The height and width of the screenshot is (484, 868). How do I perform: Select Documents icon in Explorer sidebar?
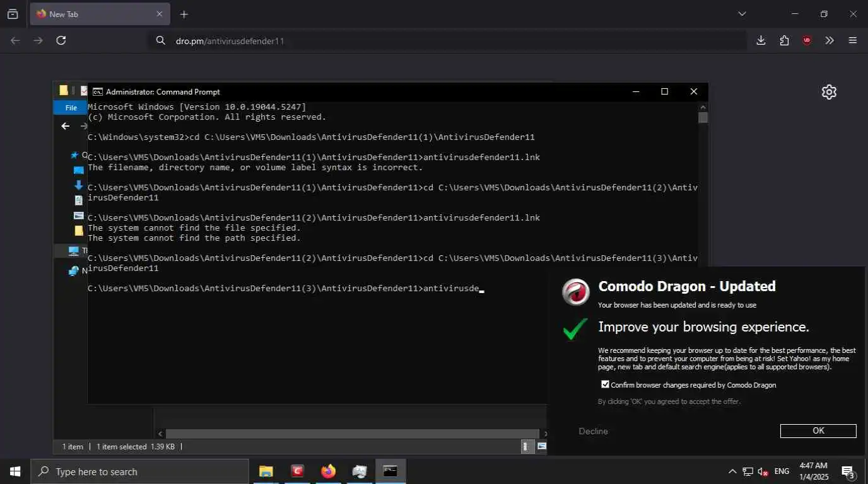[x=78, y=200]
